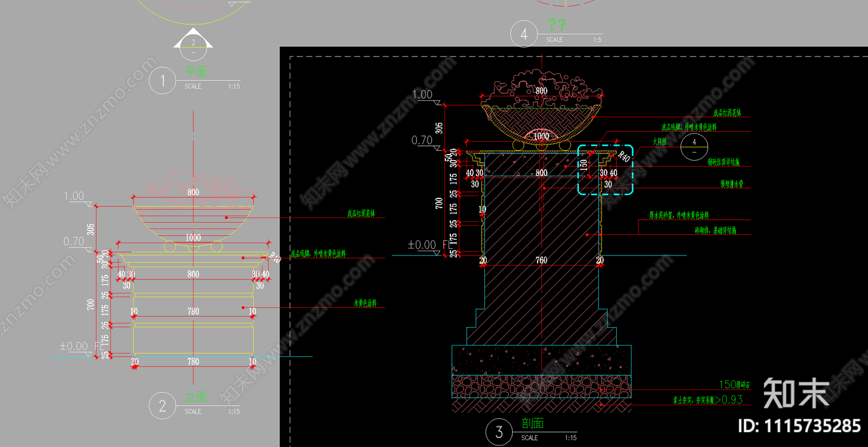868x447 pixels.
Task: Select the 素土夯实 >0.93 compaction note
Action: (708, 400)
